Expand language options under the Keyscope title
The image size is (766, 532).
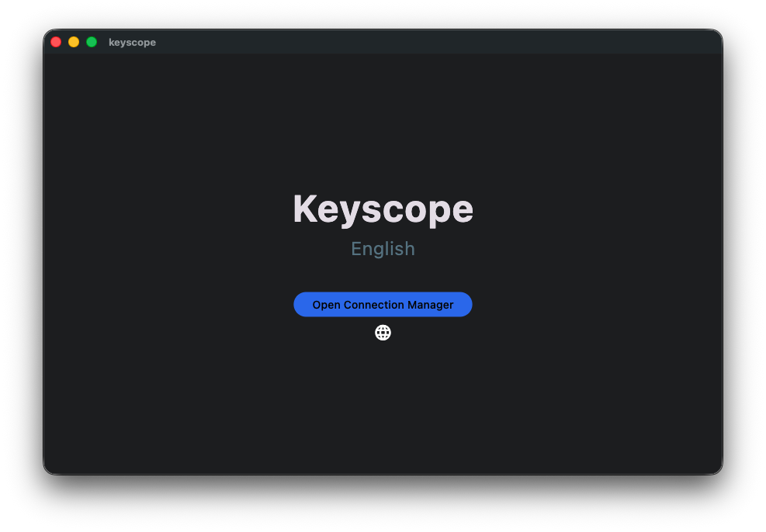pyautogui.click(x=383, y=249)
